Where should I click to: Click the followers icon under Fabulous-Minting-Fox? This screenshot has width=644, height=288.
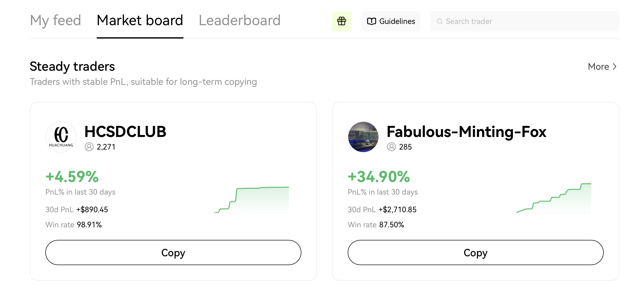[391, 147]
